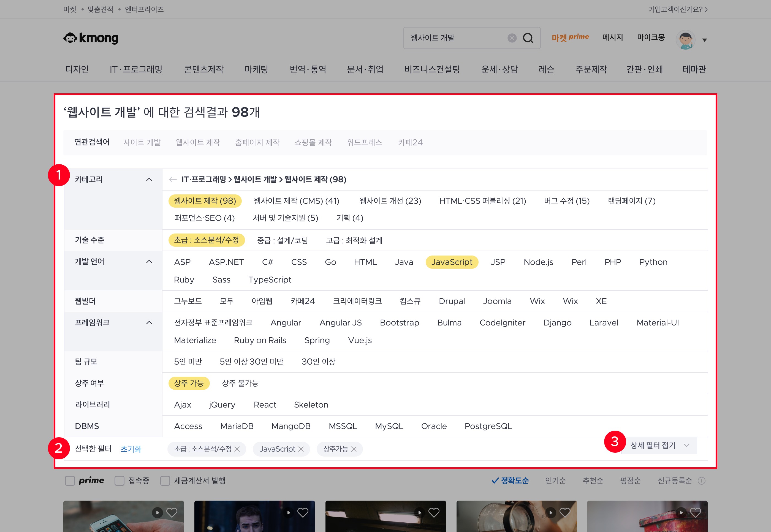
Task: Collapse the 프레임워크 section chevron
Action: (x=149, y=323)
